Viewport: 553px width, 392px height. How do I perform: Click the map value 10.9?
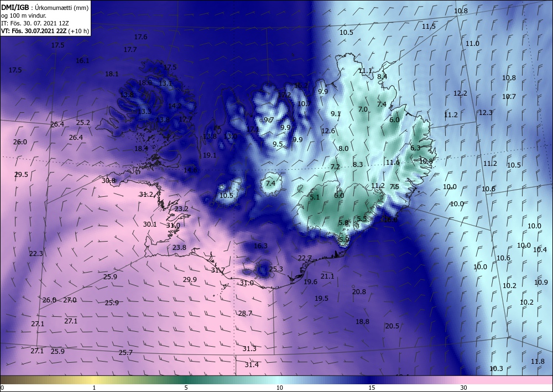click(x=541, y=282)
